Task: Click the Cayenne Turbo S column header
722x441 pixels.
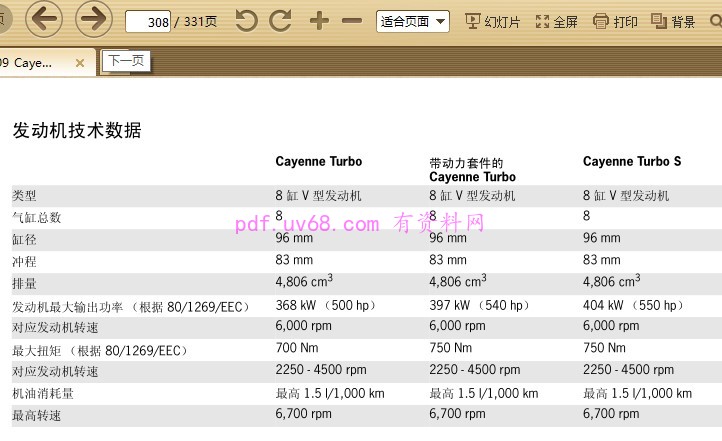Action: tap(632, 161)
